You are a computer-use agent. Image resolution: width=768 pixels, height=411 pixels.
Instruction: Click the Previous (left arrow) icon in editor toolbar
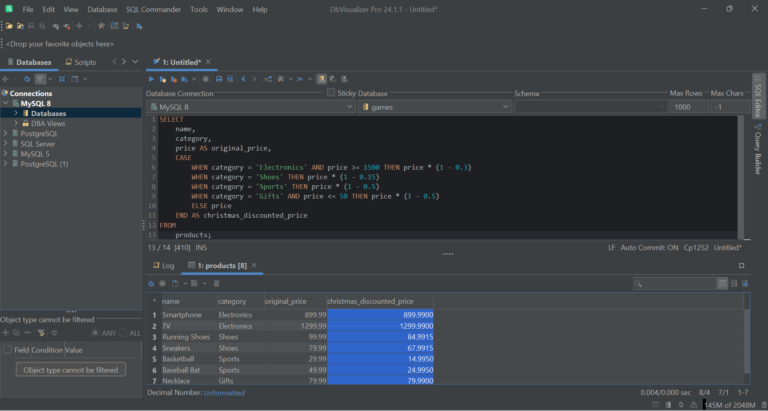pyautogui.click(x=243, y=79)
